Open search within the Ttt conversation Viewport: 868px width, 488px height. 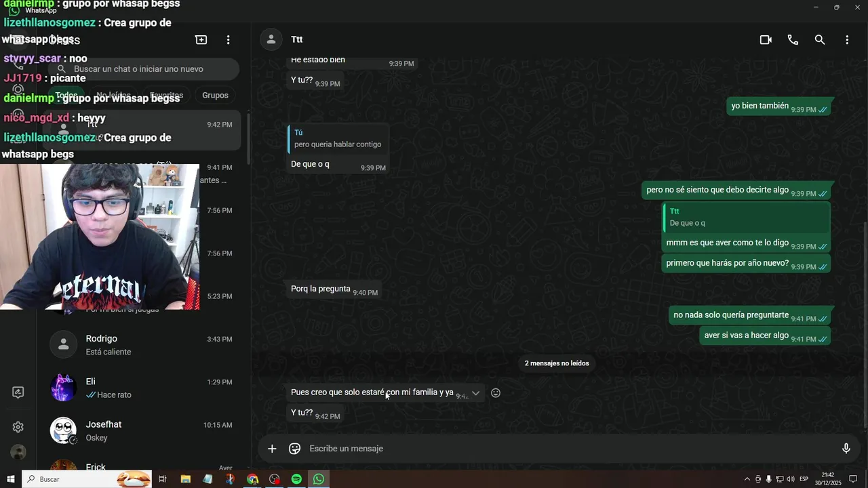(820, 40)
